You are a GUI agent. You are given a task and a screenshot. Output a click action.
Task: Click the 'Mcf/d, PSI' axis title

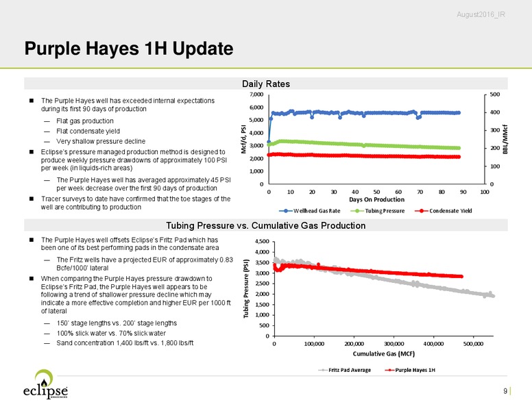(243, 139)
